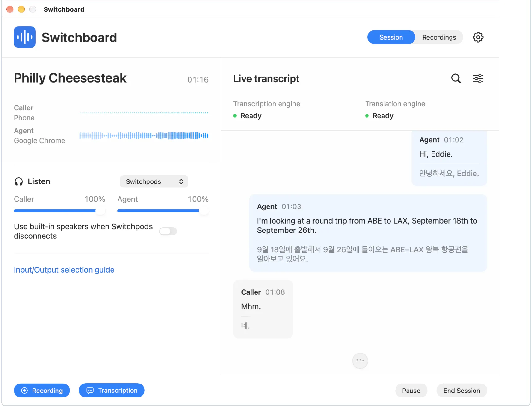
Task: Adjust the Agent volume slider
Action: pos(163,211)
